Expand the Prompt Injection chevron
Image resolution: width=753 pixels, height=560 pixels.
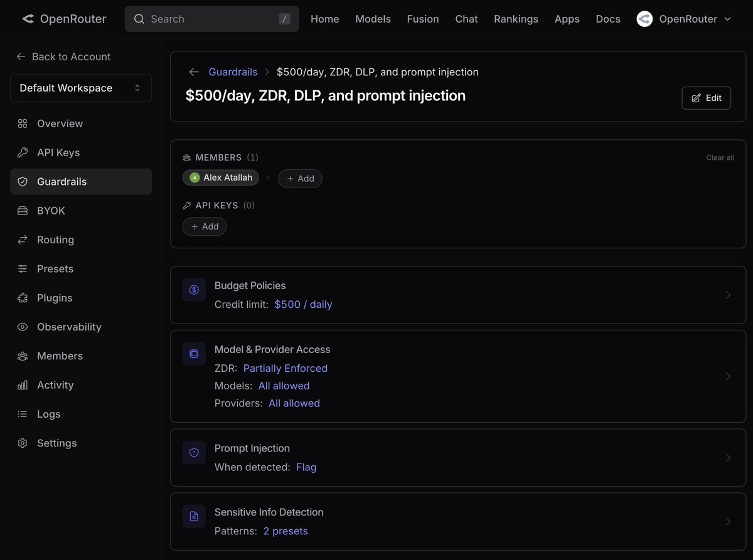tap(728, 458)
